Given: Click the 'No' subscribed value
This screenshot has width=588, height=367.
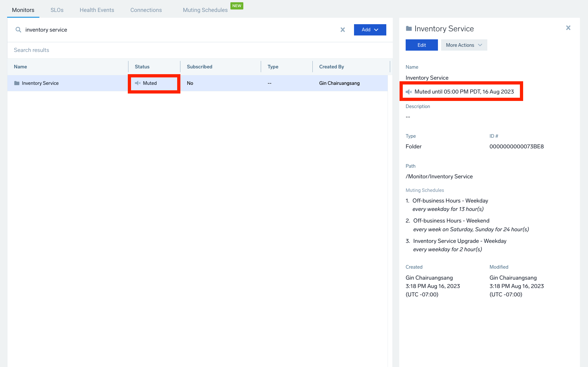Looking at the screenshot, I should point(190,83).
